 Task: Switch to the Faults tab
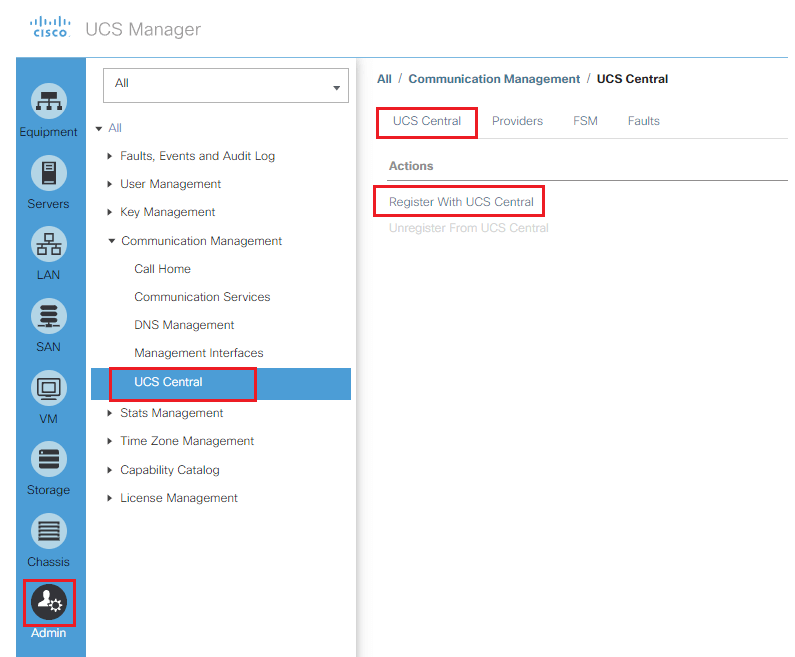pos(643,121)
